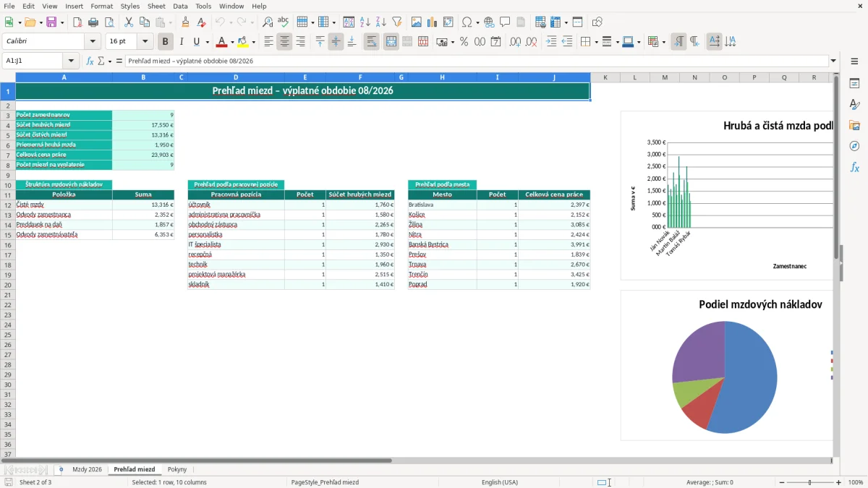Adjust the zoom slider in the status bar
868x488 pixels.
coord(810,482)
